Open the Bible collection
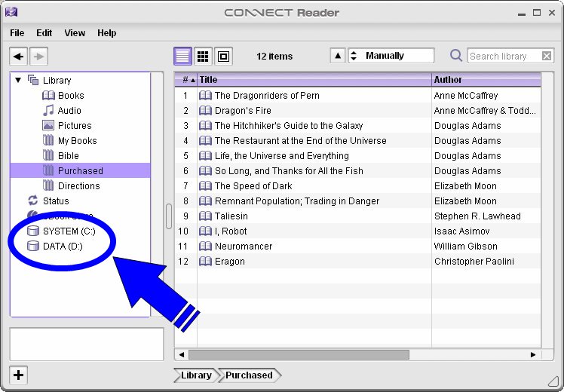This screenshot has width=564, height=392. [69, 156]
